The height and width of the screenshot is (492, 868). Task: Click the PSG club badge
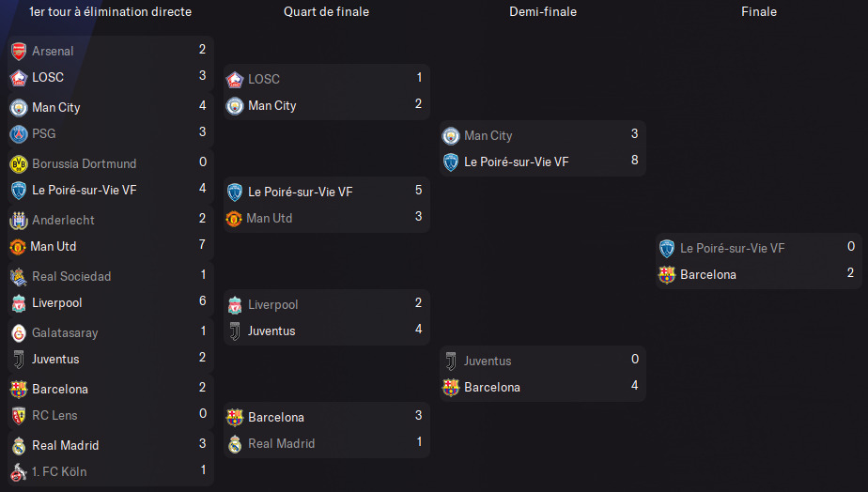pos(19,134)
